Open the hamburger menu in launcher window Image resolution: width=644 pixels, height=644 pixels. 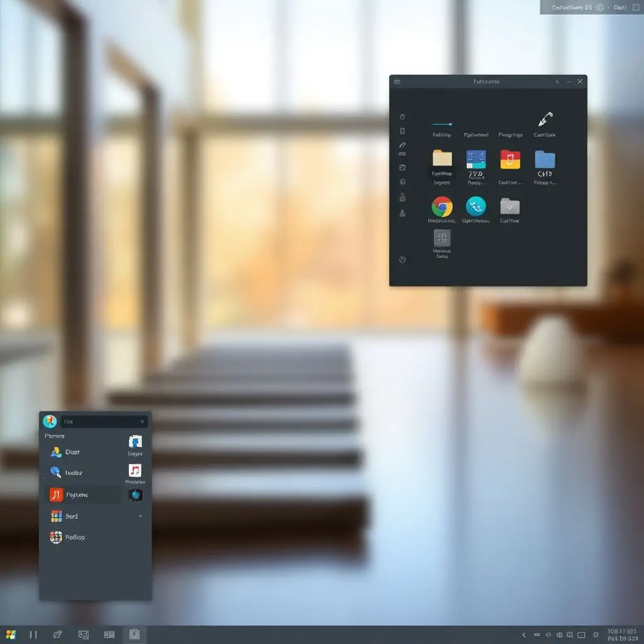[x=397, y=82]
